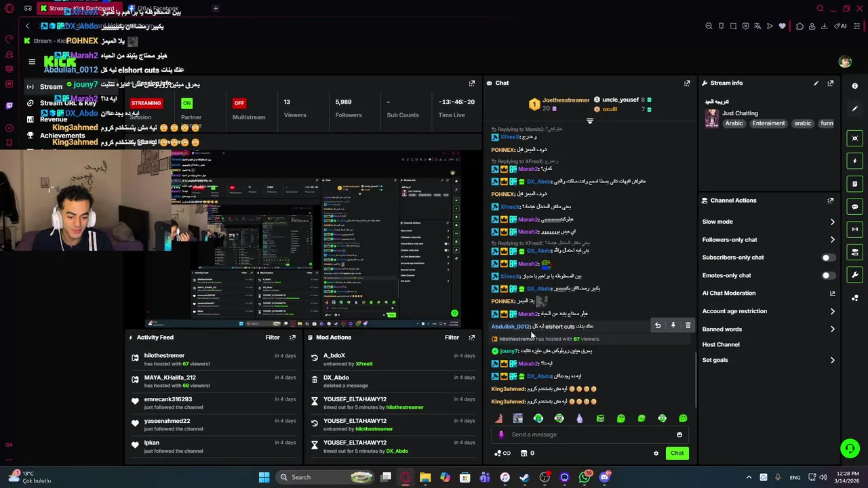This screenshot has width=868, height=488.
Task: Pop out the Channel Actions panel
Action: pyautogui.click(x=831, y=201)
